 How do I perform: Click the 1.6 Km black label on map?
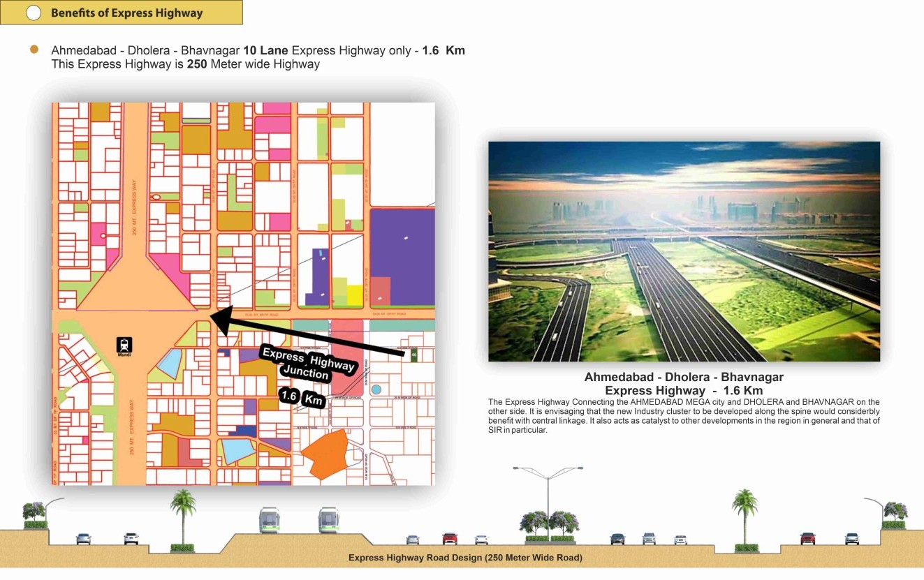tap(302, 399)
